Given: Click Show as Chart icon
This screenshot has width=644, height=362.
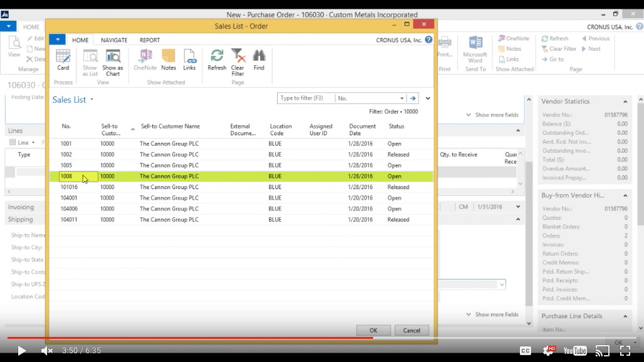Looking at the screenshot, I should pos(113,59).
